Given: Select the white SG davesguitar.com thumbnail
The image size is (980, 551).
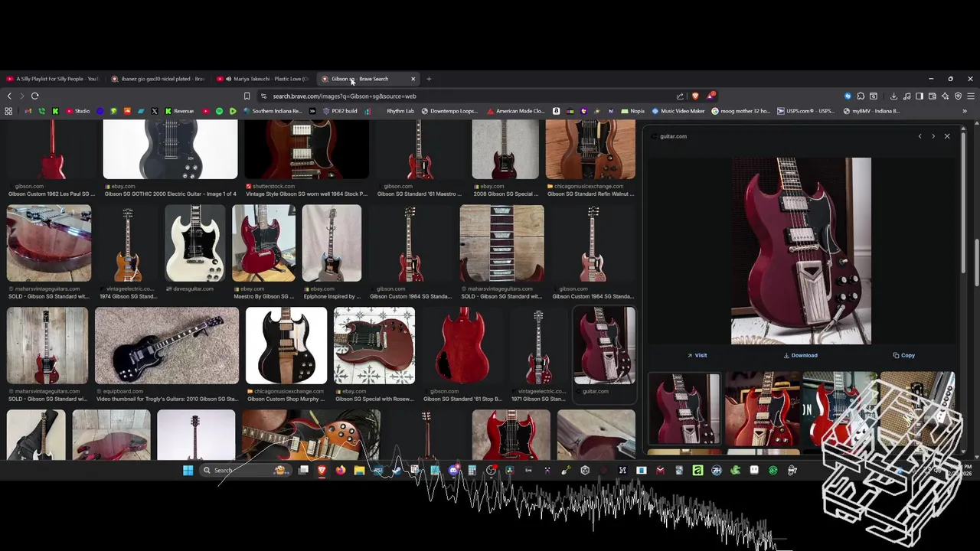Looking at the screenshot, I should [194, 243].
